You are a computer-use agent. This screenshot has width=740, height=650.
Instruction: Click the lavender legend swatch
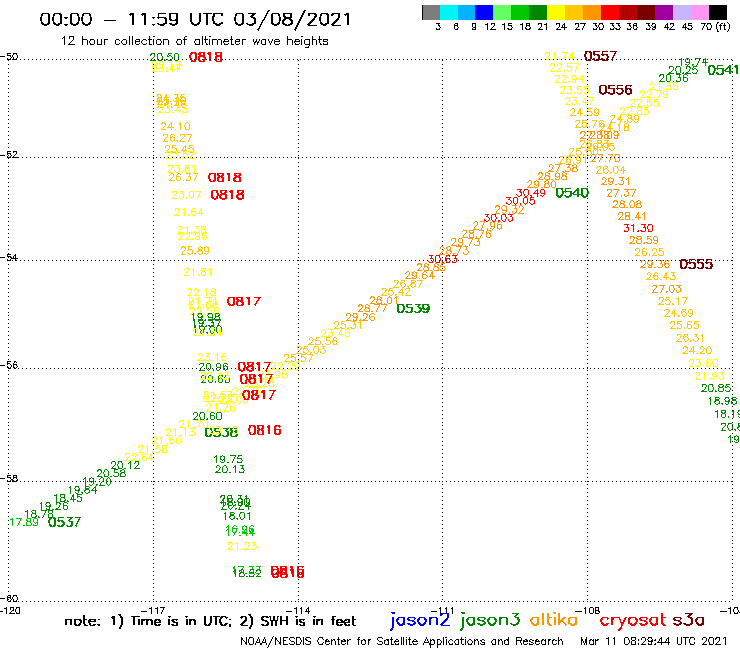(681, 12)
